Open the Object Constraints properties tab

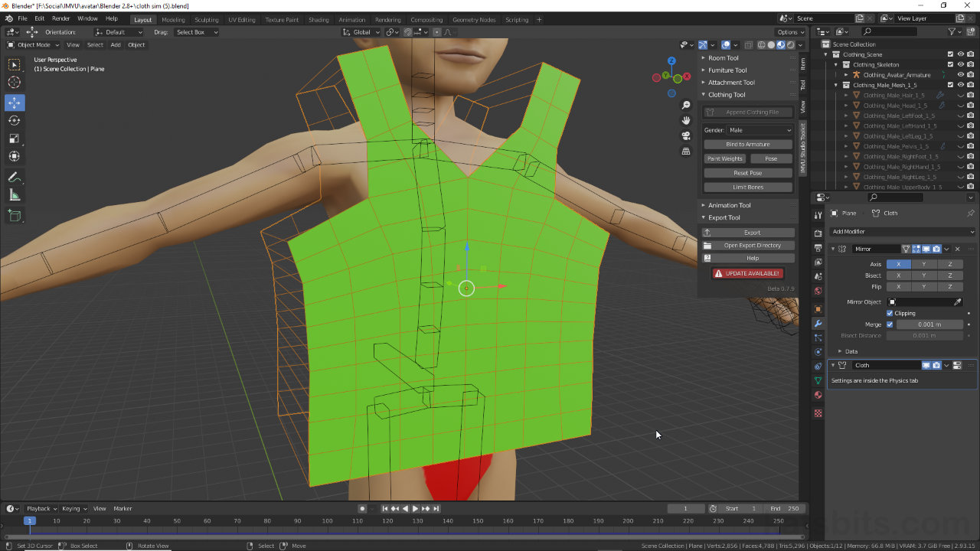pos(817,366)
